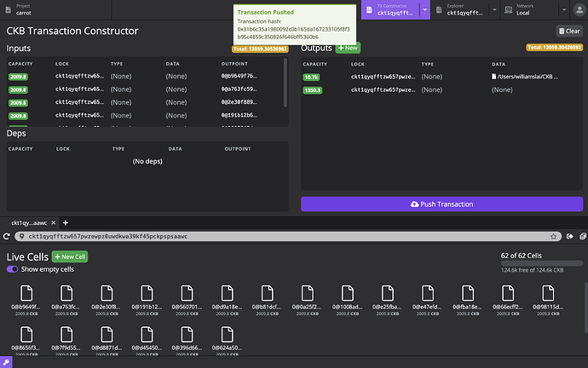Screen dimensions: 588x368
Task: Close the ckt1qy...aawc tab
Action: [53, 222]
